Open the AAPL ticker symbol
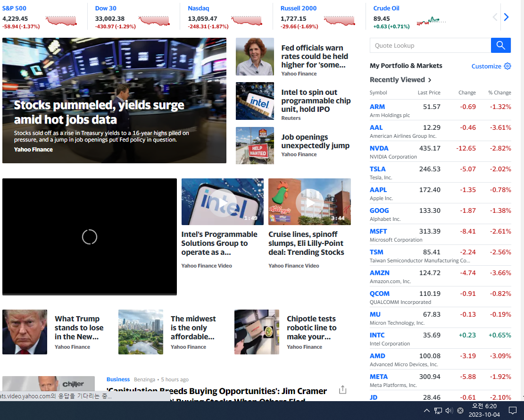The width and height of the screenshot is (524, 420). (x=378, y=190)
